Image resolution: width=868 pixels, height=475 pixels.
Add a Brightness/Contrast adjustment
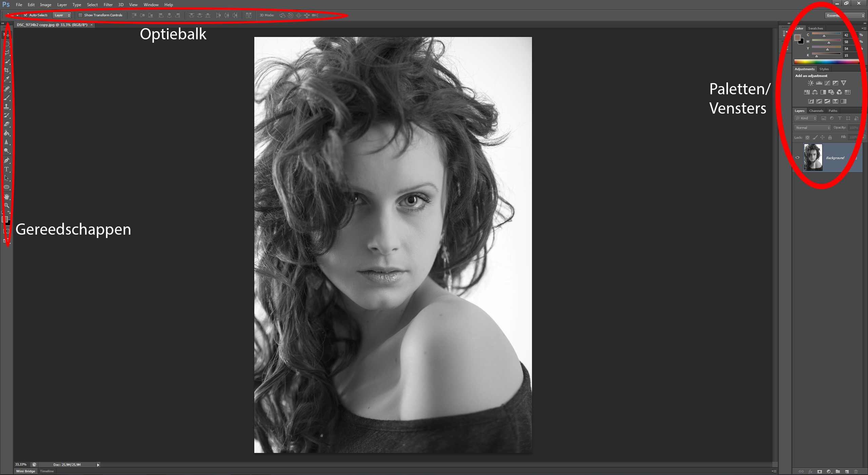811,83
